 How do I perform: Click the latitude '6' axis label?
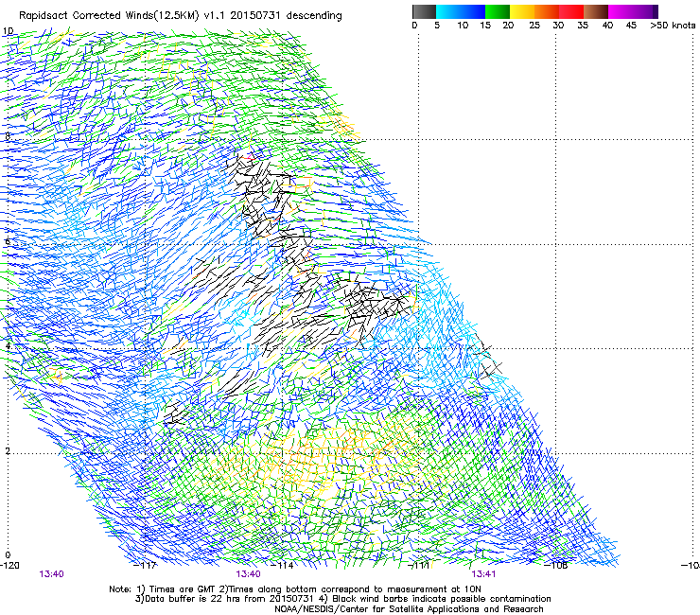(8, 241)
